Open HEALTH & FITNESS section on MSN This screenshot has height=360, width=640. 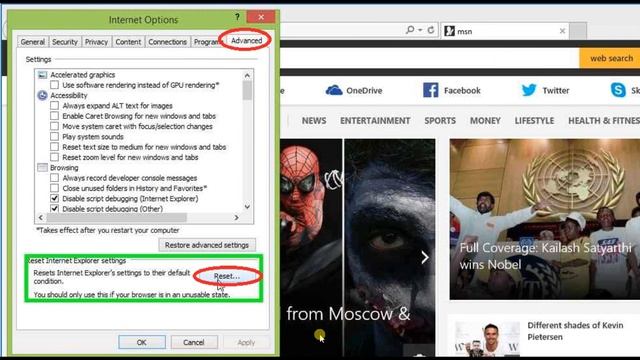[604, 121]
